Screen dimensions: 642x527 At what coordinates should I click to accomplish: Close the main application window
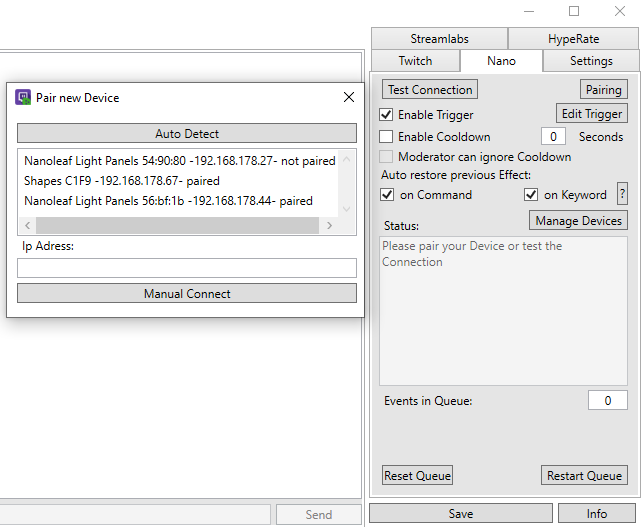[x=620, y=11]
